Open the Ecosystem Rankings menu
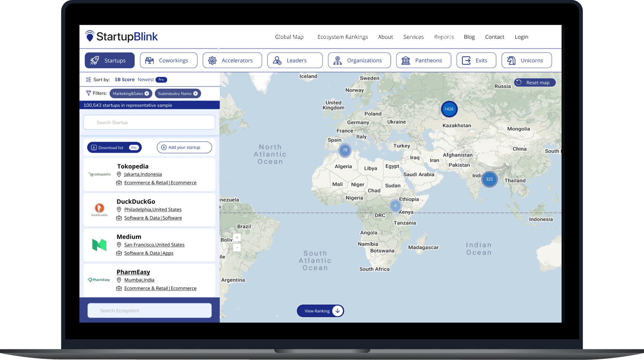 [x=343, y=37]
